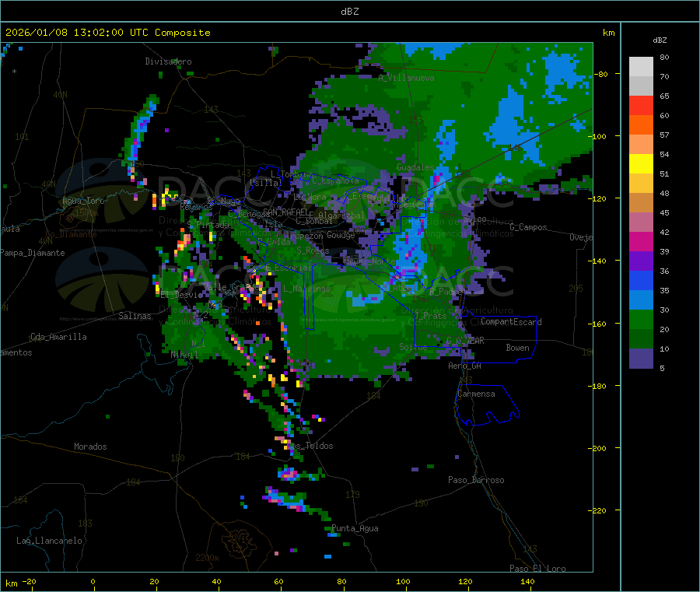The width and height of the screenshot is (700, 592).
Task: Select the gray 70 dBZ legend swatch
Action: (641, 86)
